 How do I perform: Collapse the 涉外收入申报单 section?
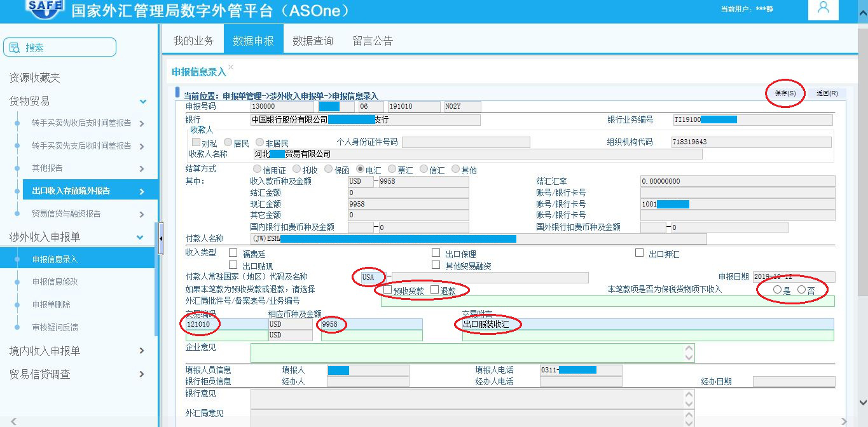tap(141, 237)
